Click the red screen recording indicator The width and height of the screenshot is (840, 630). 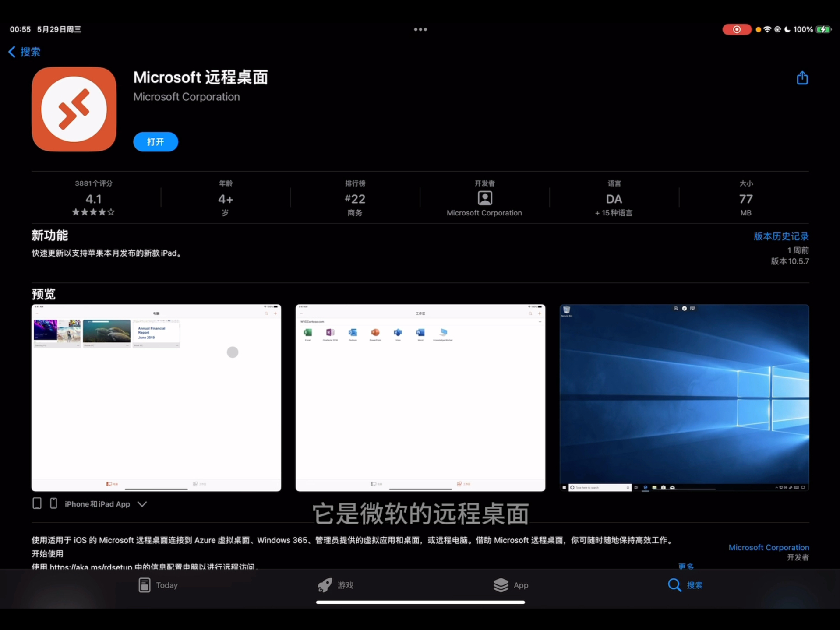737,29
